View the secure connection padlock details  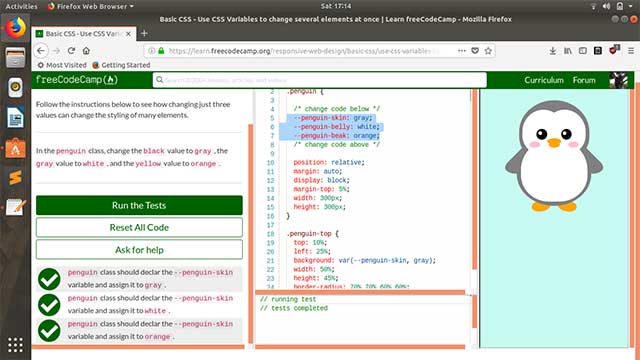point(161,51)
